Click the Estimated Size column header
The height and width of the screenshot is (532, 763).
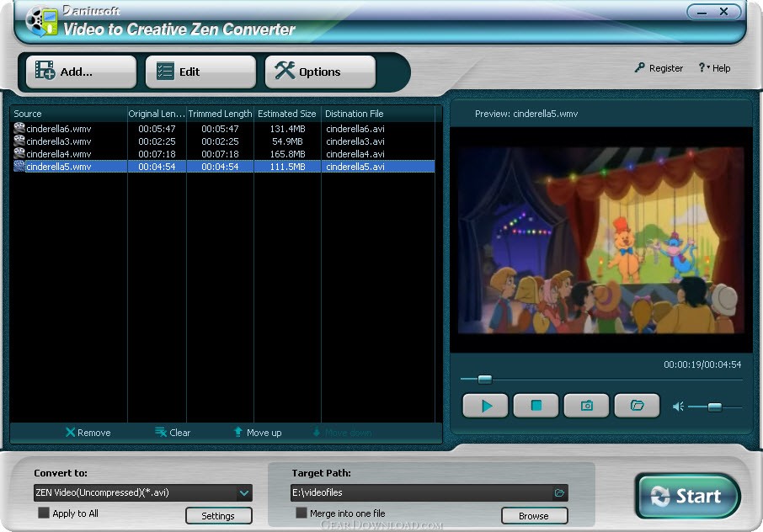(x=287, y=114)
